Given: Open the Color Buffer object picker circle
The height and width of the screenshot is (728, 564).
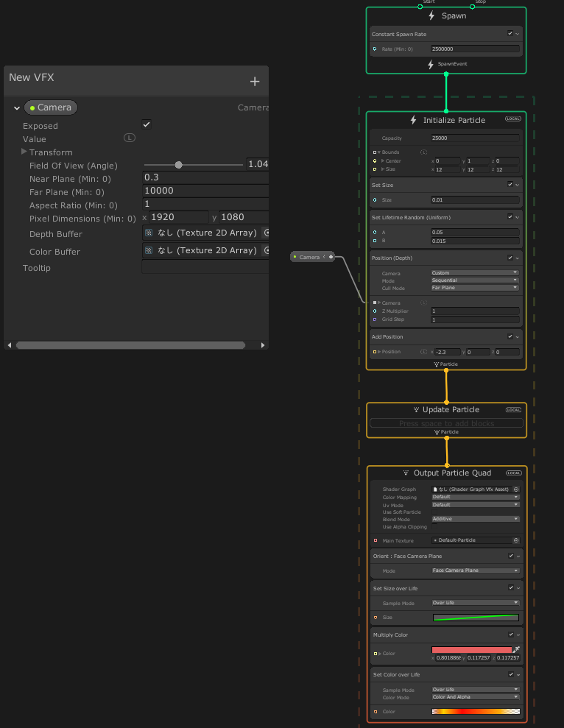Looking at the screenshot, I should [267, 250].
